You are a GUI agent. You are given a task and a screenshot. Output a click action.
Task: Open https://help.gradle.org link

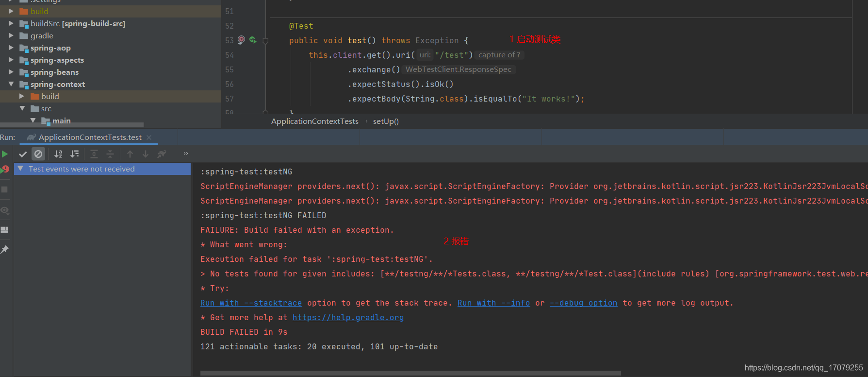click(x=348, y=318)
